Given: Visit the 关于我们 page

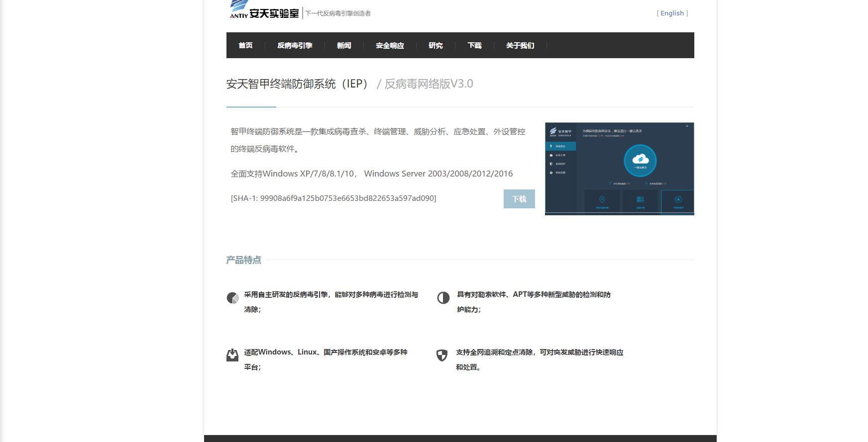Looking at the screenshot, I should [520, 45].
